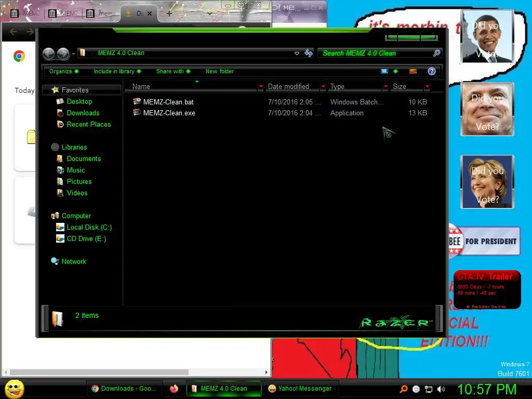Close the Downloads tab in Chrome
This screenshot has height=399, width=532.
coord(150,14)
